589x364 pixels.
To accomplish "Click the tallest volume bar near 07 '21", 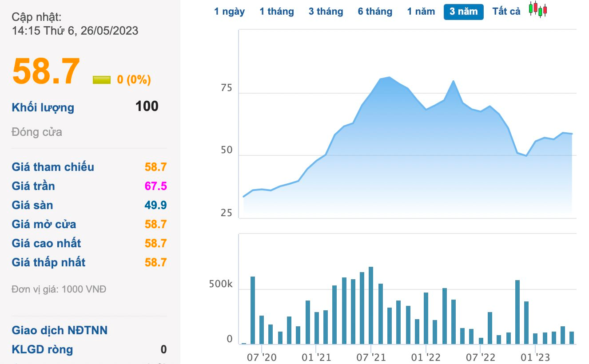I will click(371, 305).
